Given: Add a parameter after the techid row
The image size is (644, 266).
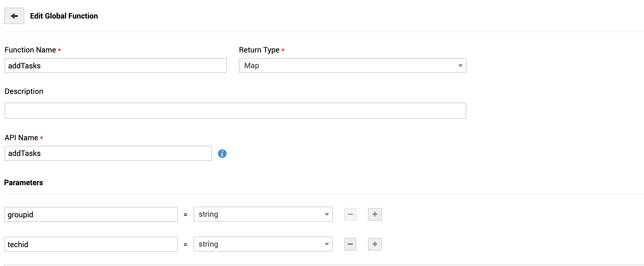Looking at the screenshot, I should tap(375, 244).
